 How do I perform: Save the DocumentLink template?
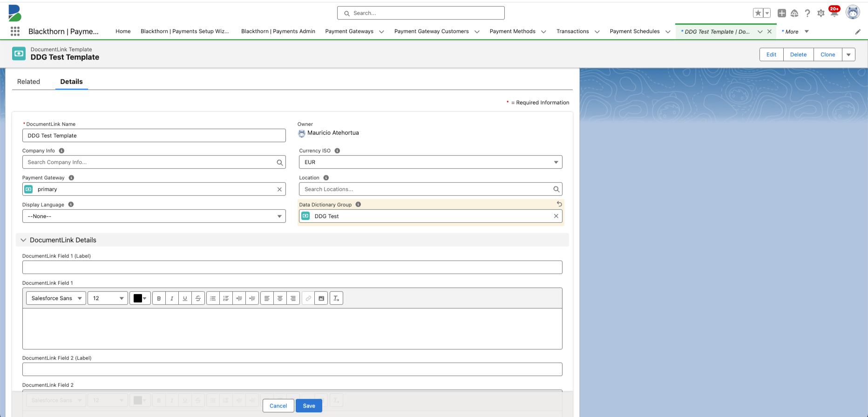(309, 406)
